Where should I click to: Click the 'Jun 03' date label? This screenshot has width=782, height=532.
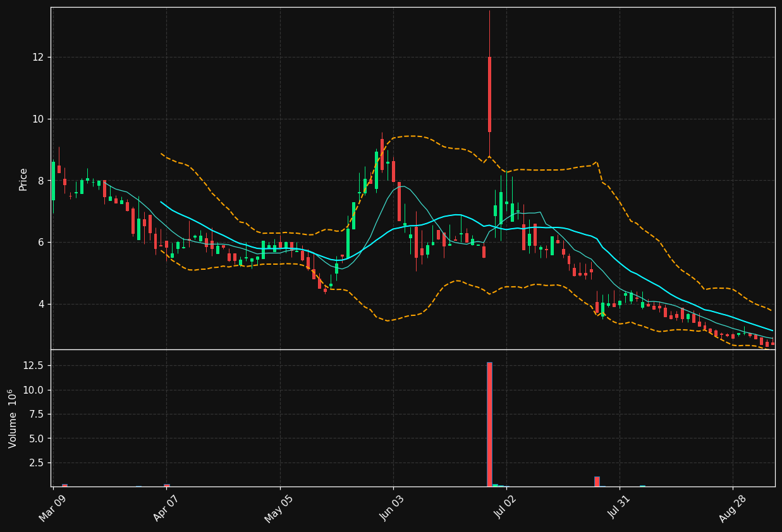pos(392,507)
